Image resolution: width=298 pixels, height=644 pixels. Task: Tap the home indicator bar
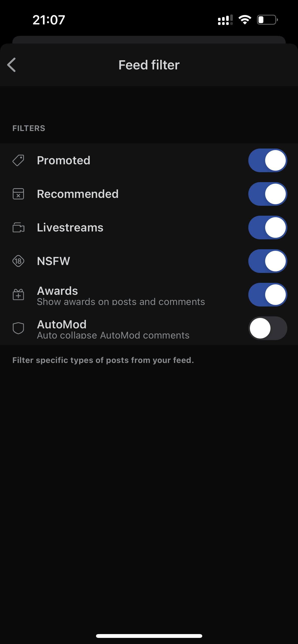pos(149,636)
